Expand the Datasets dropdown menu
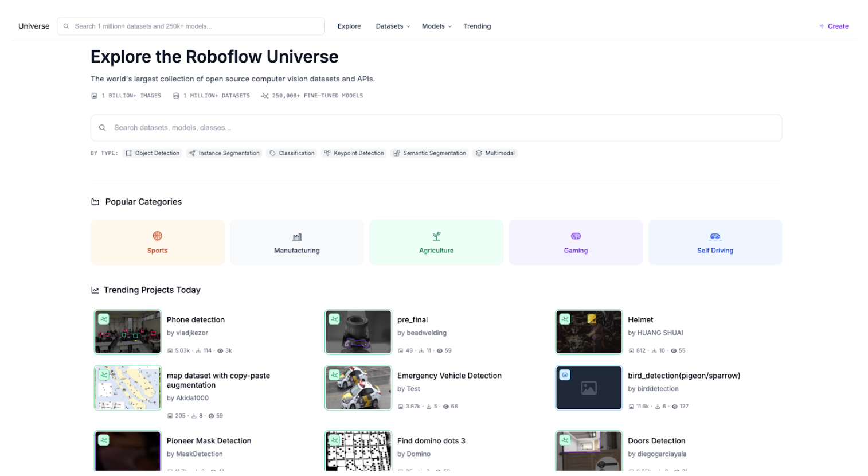The image size is (868, 476). pos(393,26)
